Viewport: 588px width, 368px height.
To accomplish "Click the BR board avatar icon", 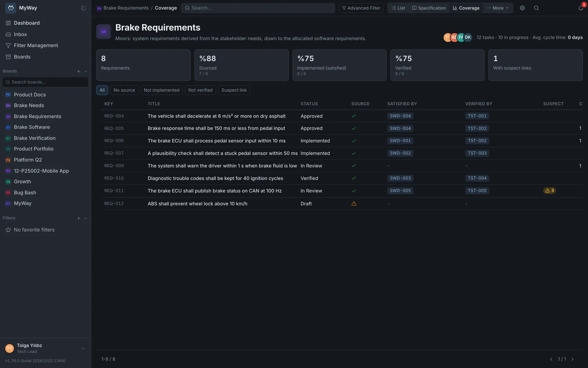I will [x=103, y=32].
